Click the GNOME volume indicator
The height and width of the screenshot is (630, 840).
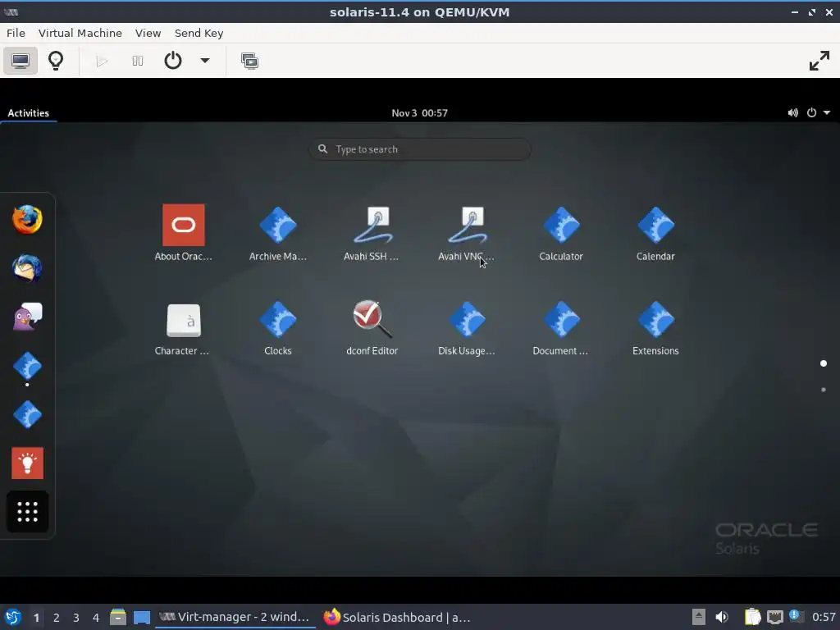coord(793,113)
